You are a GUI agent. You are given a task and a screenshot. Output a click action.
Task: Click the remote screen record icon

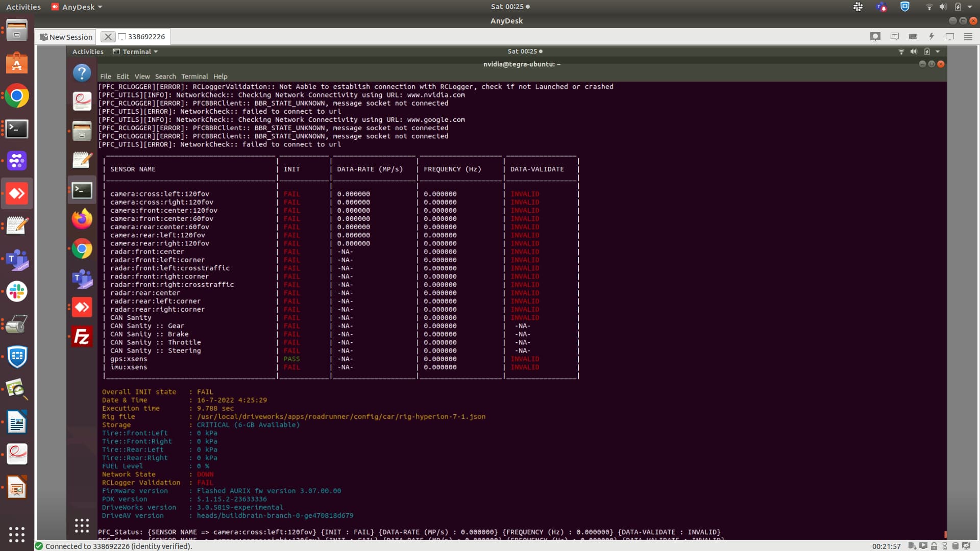pos(875,37)
